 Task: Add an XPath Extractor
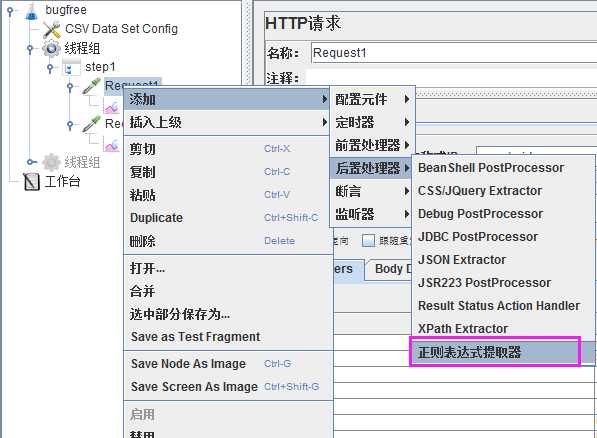click(x=503, y=328)
